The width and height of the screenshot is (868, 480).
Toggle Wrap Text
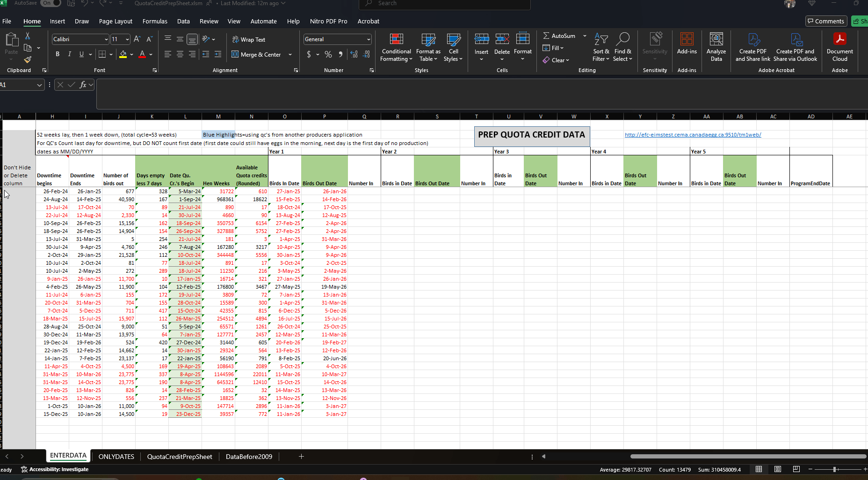coord(249,39)
